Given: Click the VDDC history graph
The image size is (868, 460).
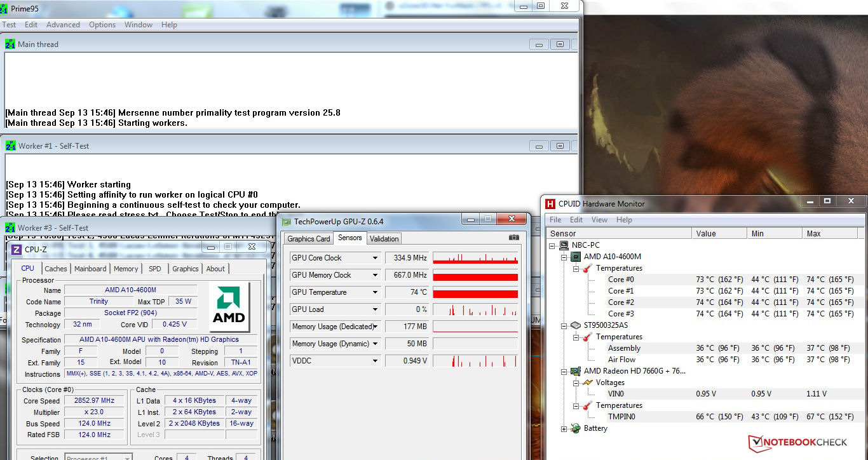Looking at the screenshot, I should point(475,361).
